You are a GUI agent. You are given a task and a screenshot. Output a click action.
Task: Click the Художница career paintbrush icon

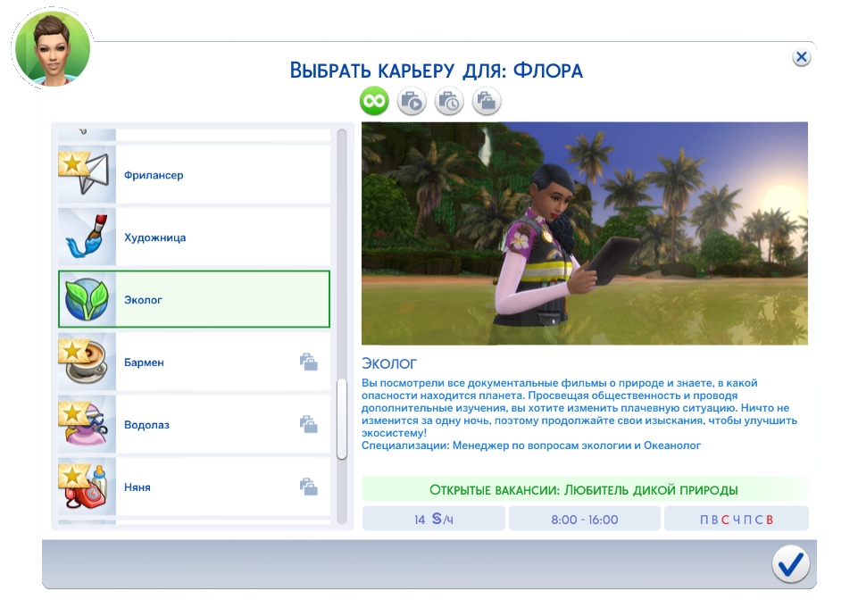coord(86,237)
